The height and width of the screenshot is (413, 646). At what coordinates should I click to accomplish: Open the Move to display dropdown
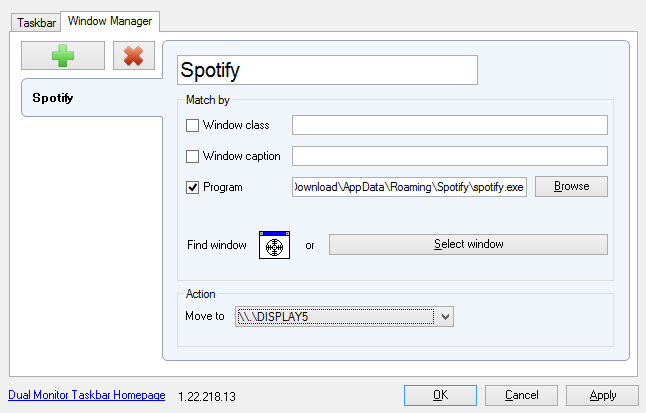[x=344, y=317]
